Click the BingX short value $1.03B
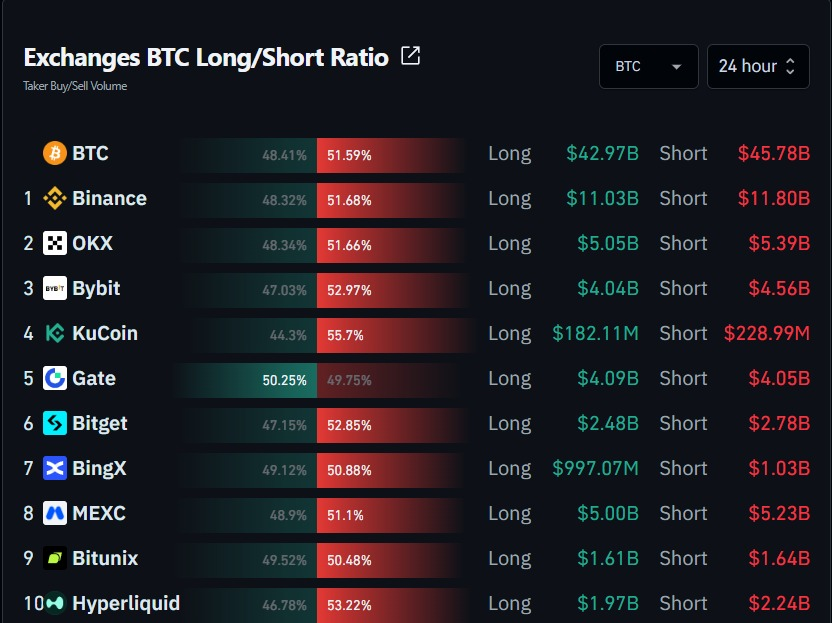Screen dimensions: 832x623 779,468
